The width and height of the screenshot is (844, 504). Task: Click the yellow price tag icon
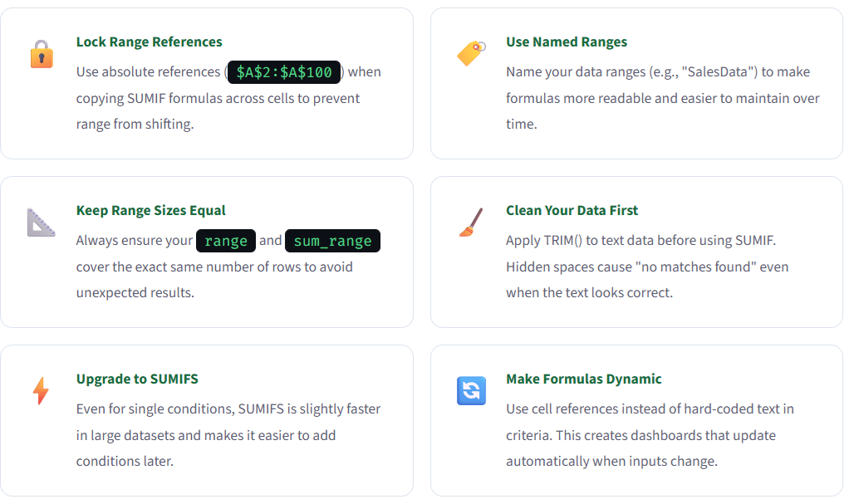tap(470, 54)
